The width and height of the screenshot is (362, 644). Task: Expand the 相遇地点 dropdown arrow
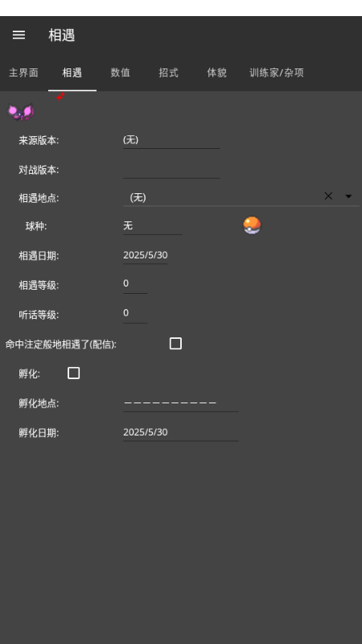point(348,196)
